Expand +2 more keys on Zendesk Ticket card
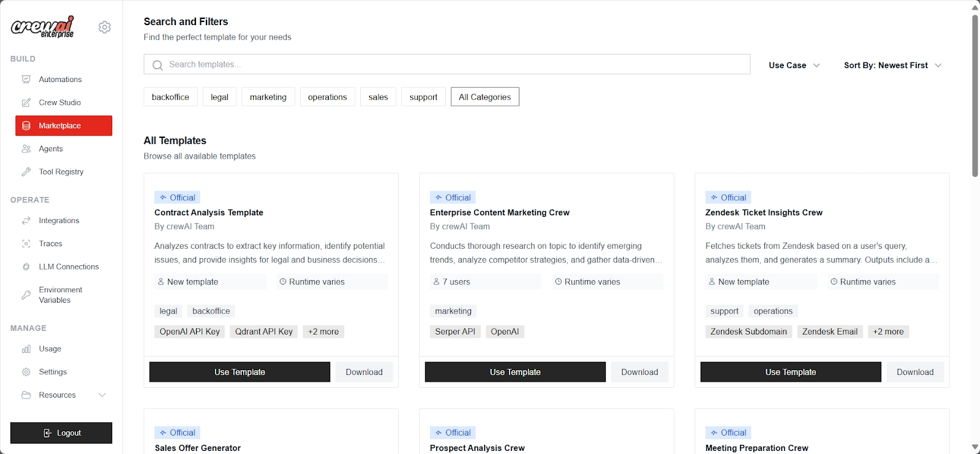Screen dimensions: 980x454 click(888, 331)
